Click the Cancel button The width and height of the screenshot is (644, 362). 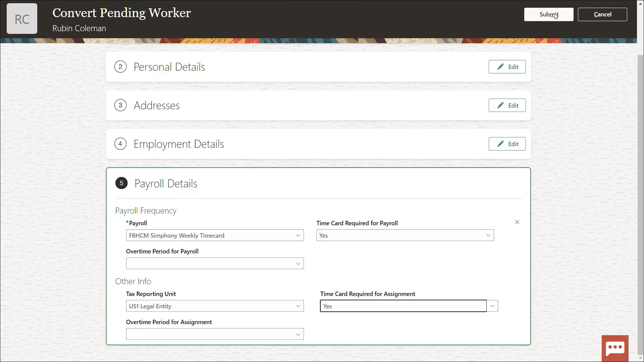[602, 14]
